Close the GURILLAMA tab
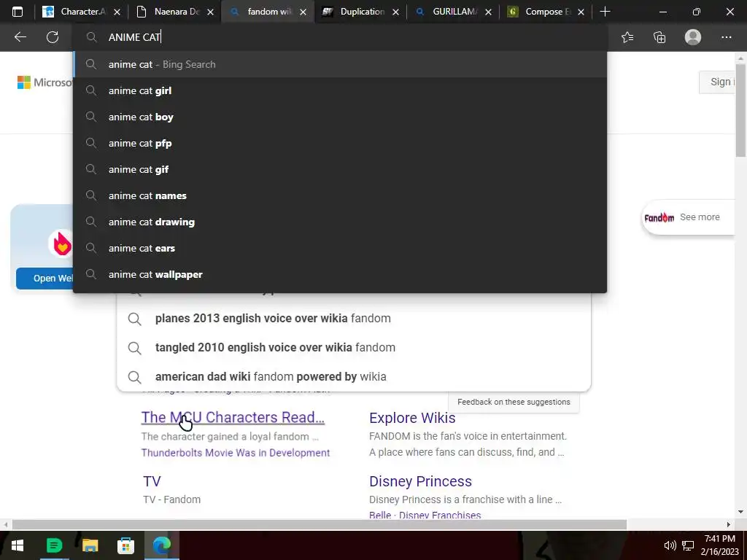 tap(488, 12)
